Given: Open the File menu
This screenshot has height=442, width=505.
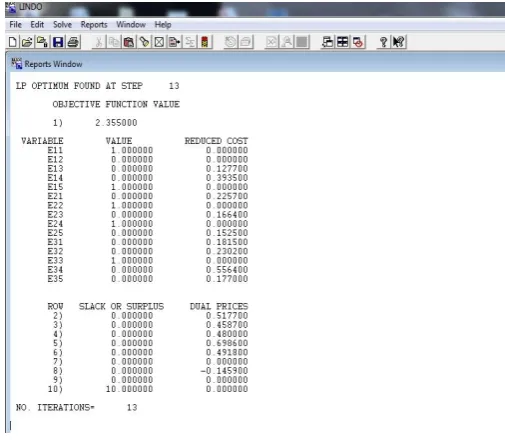Looking at the screenshot, I should pyautogui.click(x=15, y=25).
